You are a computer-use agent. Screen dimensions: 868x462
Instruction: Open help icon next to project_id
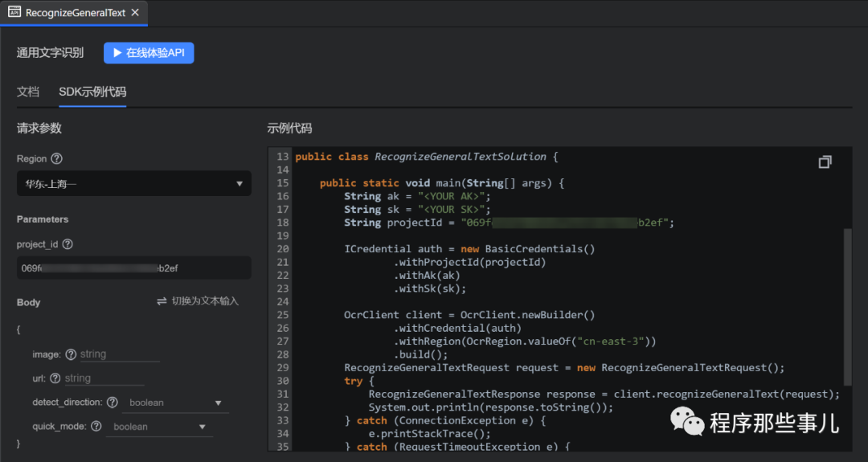tap(68, 244)
